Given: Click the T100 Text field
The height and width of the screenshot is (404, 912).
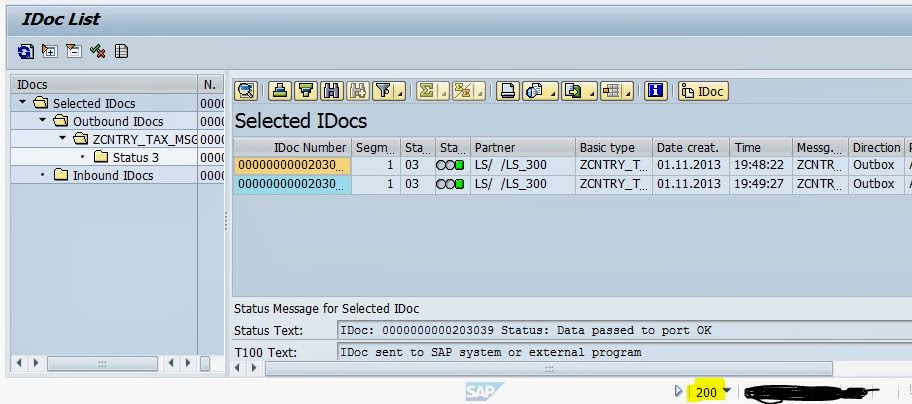Looking at the screenshot, I should click(x=624, y=352).
